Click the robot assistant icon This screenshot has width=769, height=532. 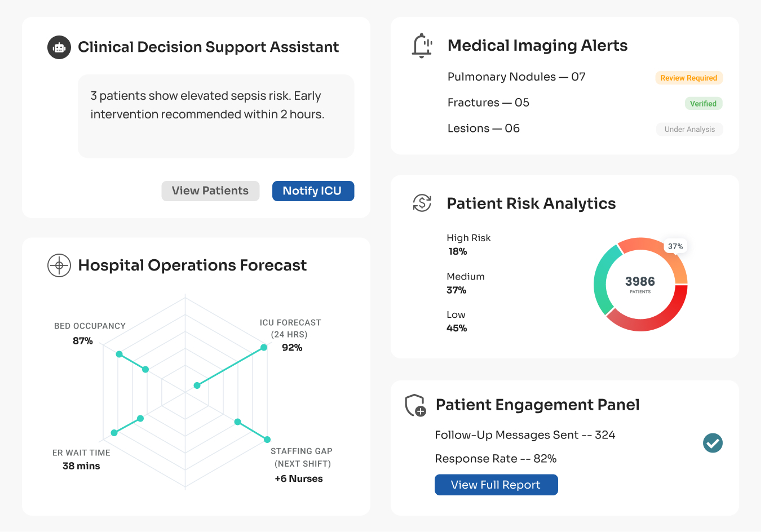pos(59,48)
